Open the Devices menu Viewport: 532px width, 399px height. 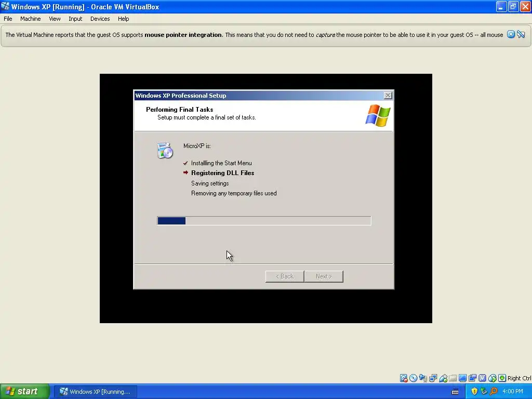pyautogui.click(x=100, y=19)
